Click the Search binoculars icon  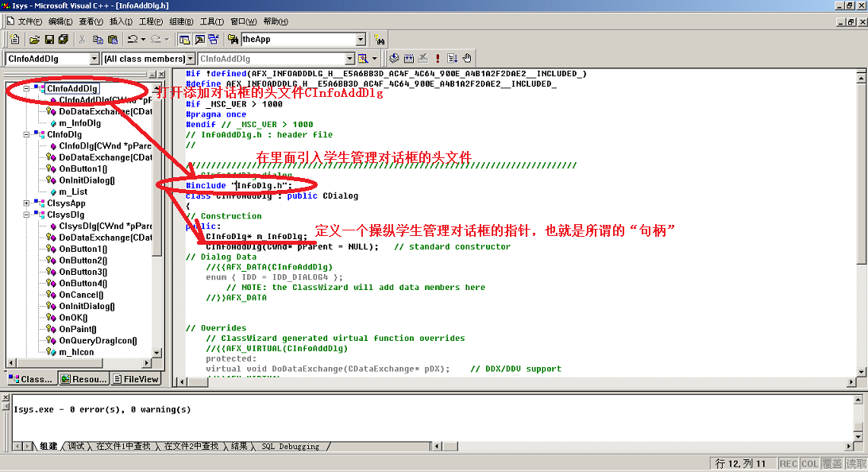click(x=380, y=40)
